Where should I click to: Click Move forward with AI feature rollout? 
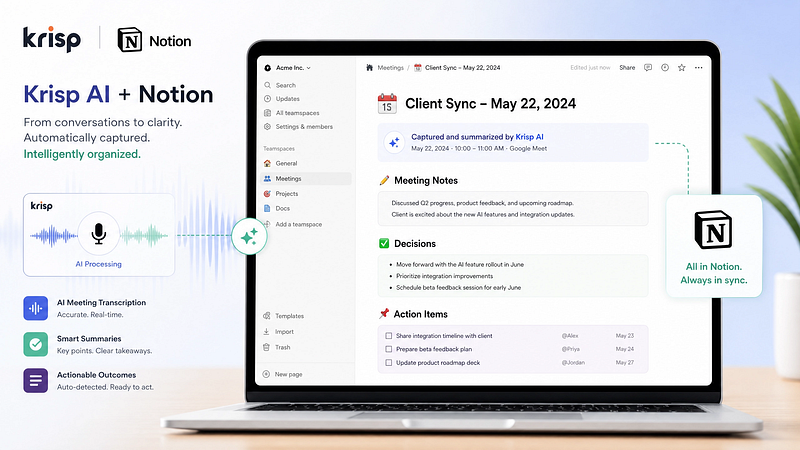pos(460,264)
